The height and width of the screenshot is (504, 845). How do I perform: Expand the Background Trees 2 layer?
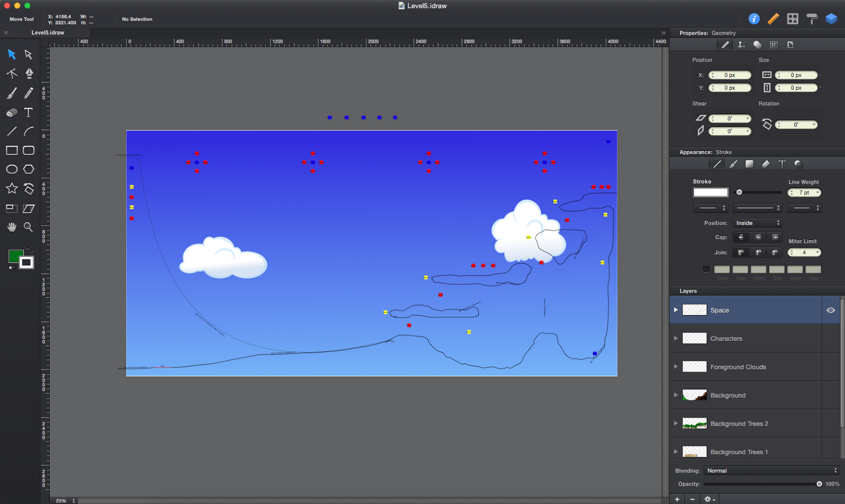pyautogui.click(x=676, y=423)
